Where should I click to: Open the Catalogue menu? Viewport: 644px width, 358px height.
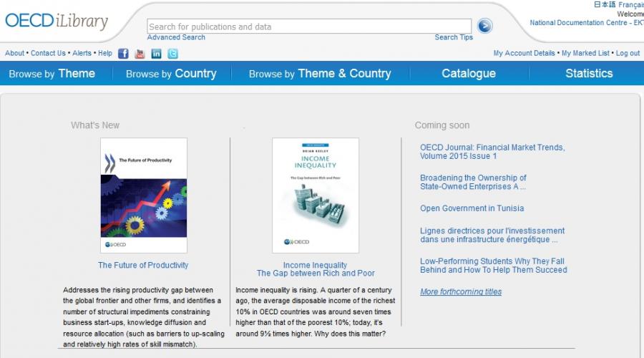coord(469,74)
